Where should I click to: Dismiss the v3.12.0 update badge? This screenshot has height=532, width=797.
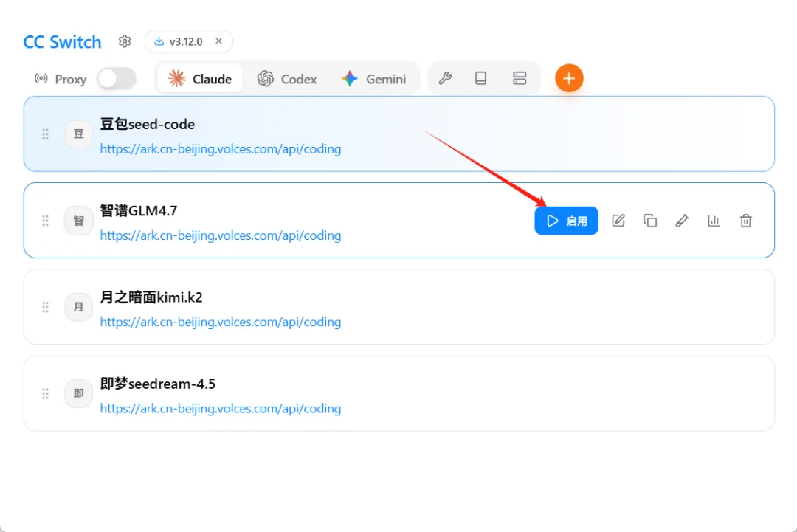click(218, 41)
